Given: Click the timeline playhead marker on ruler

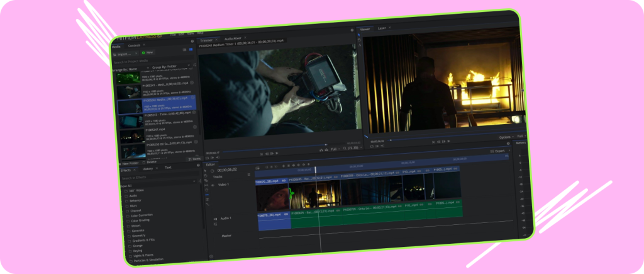Looking at the screenshot, I should tap(316, 169).
